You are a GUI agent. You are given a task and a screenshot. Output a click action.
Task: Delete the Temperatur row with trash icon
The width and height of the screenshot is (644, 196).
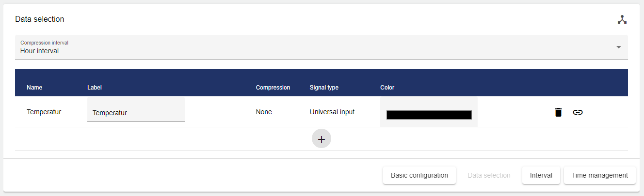[558, 112]
